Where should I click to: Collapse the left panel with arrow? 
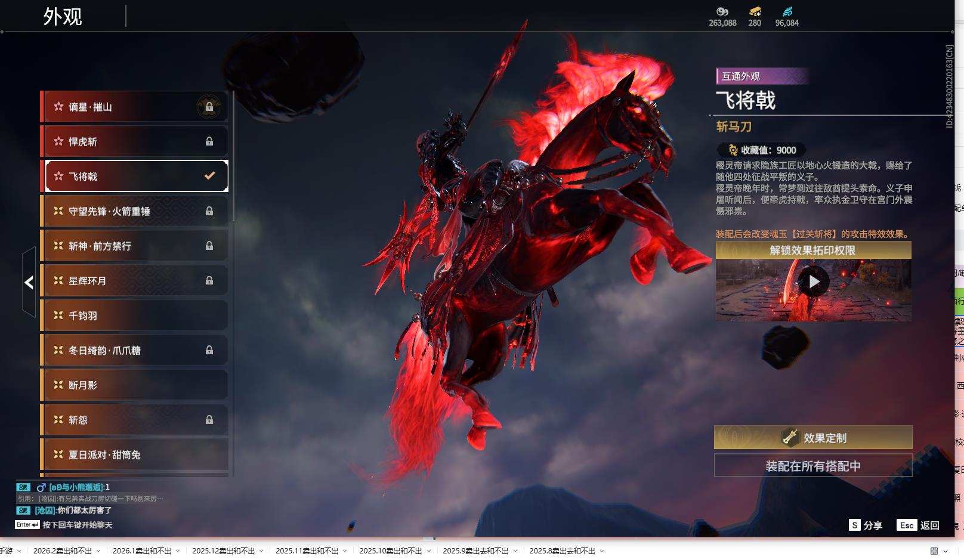pos(29,283)
